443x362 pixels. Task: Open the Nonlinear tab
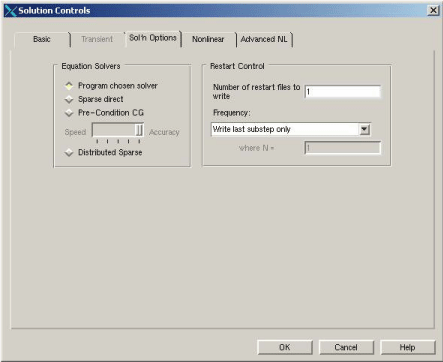point(208,39)
